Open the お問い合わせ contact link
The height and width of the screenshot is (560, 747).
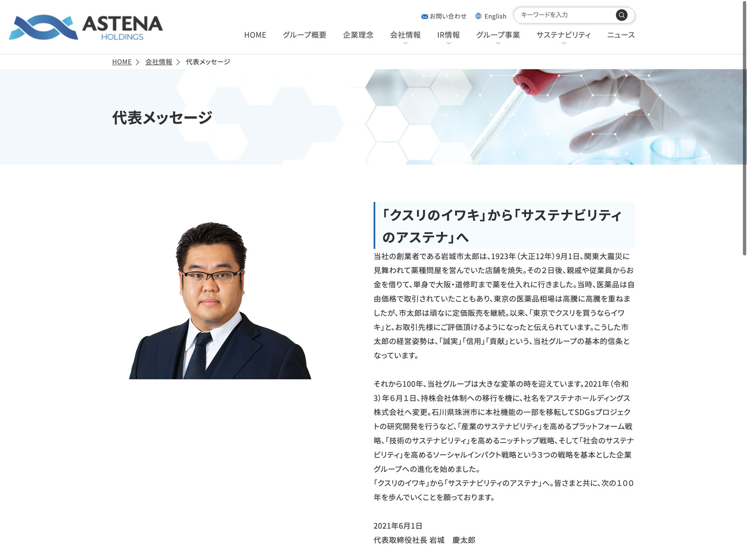448,16
